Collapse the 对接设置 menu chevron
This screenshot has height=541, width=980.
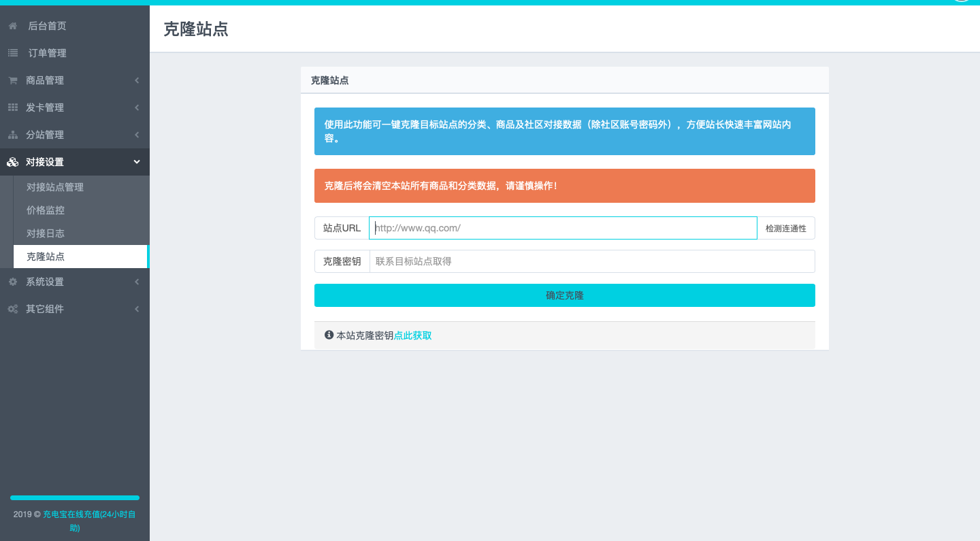click(x=137, y=162)
